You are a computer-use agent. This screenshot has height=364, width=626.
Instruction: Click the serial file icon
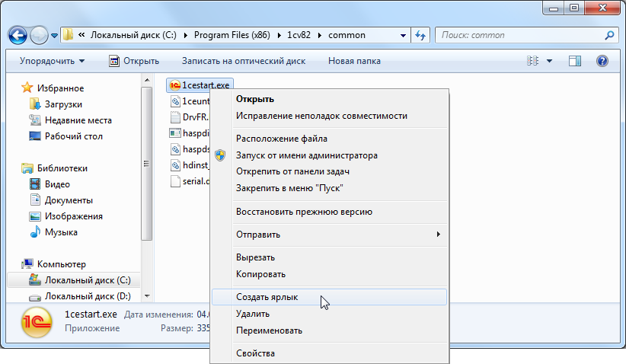(x=175, y=181)
